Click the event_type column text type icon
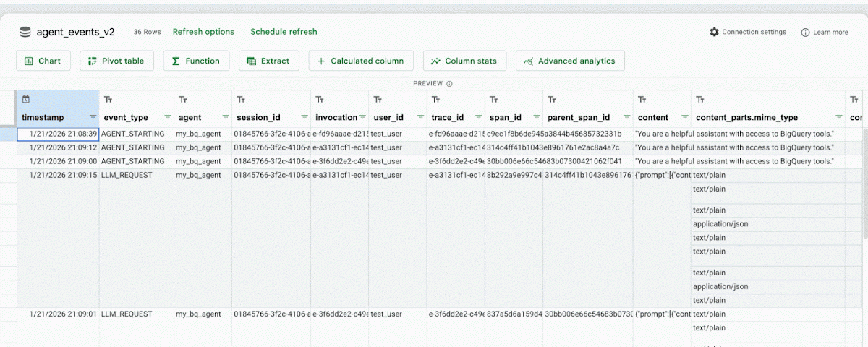Image resolution: width=868 pixels, height=347 pixels. point(108,99)
